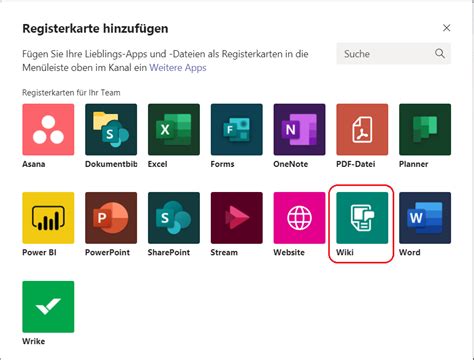
Task: Click the Asana label text
Action: click(x=34, y=164)
